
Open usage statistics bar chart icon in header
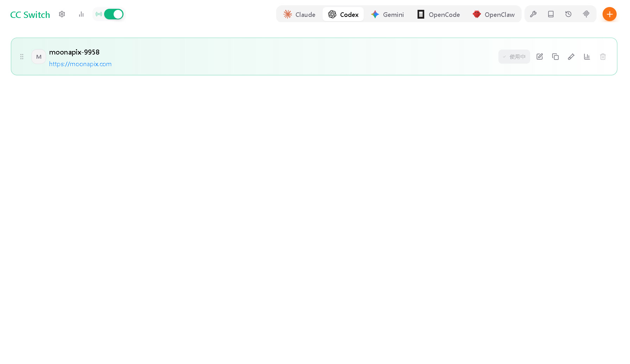click(x=81, y=14)
